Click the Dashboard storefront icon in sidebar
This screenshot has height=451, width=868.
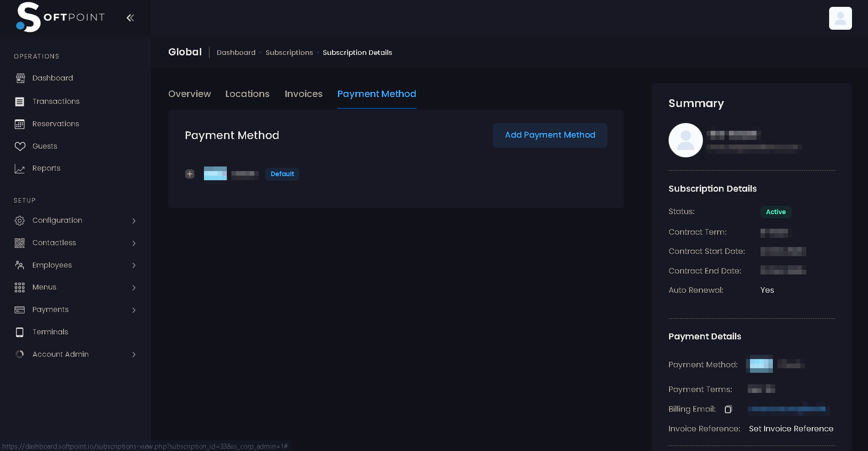20,78
